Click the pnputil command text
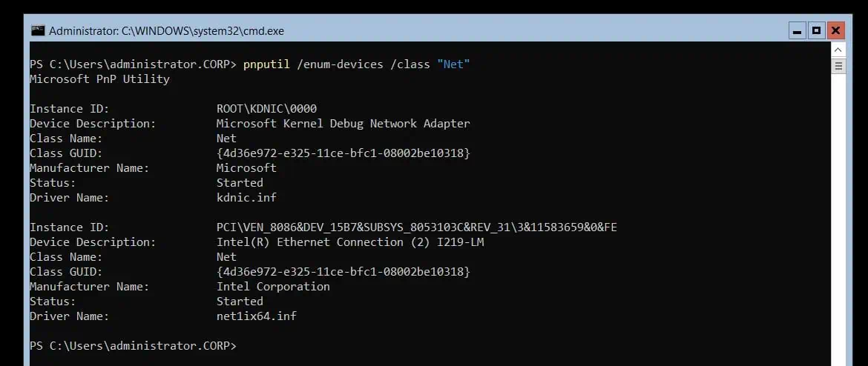868x366 pixels. (266, 64)
